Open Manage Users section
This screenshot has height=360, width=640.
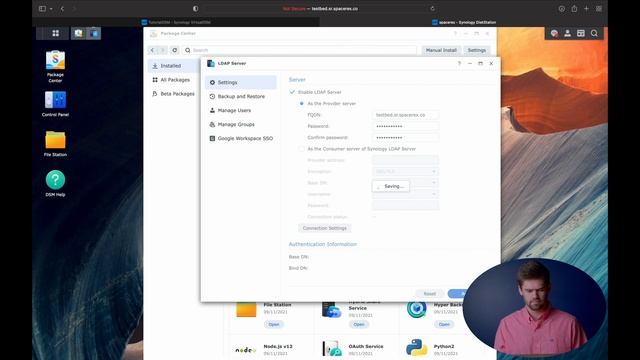pos(241,110)
